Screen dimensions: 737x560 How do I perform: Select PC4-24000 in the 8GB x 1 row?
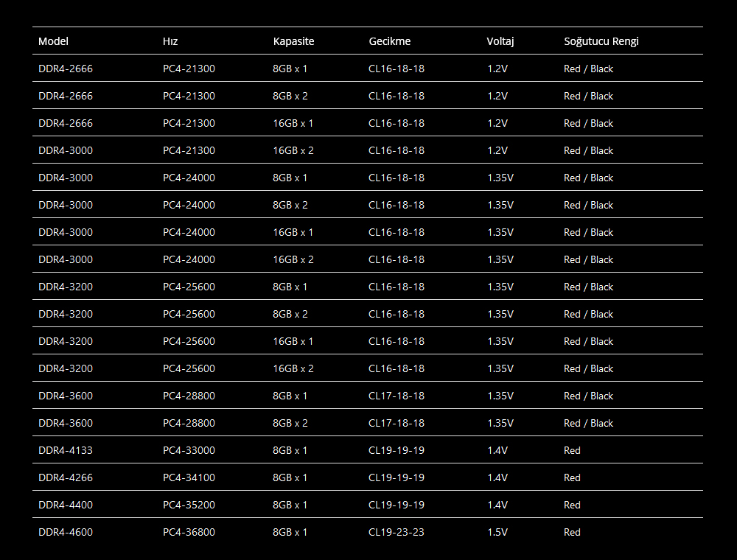(189, 178)
